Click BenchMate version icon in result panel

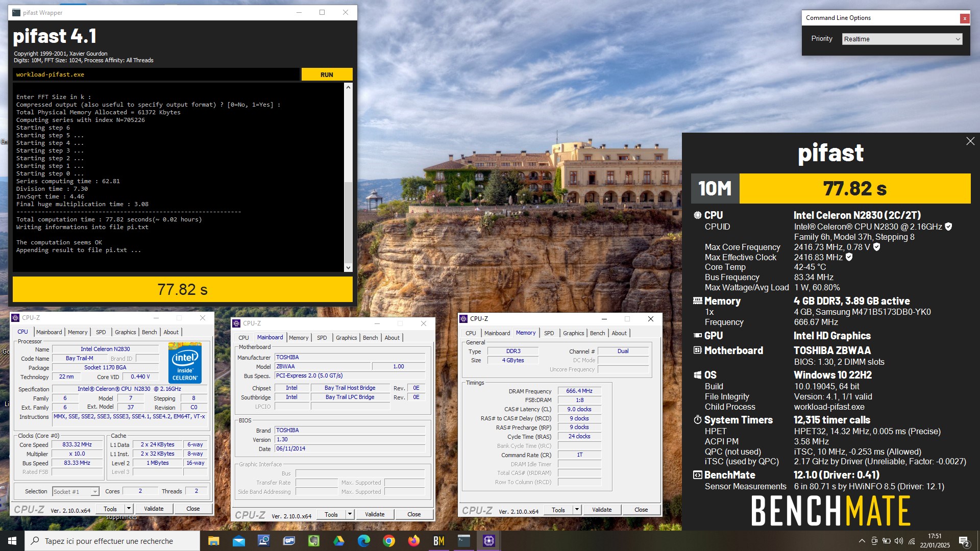pos(697,475)
